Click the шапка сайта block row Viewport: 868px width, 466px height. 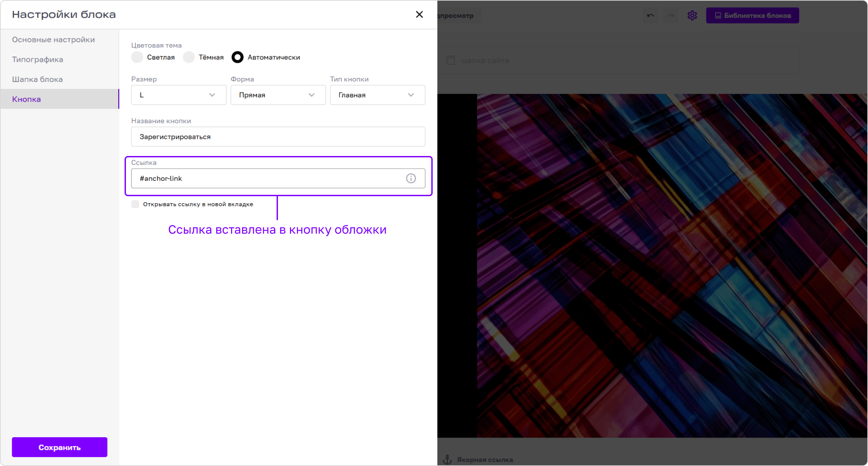[x=618, y=60]
